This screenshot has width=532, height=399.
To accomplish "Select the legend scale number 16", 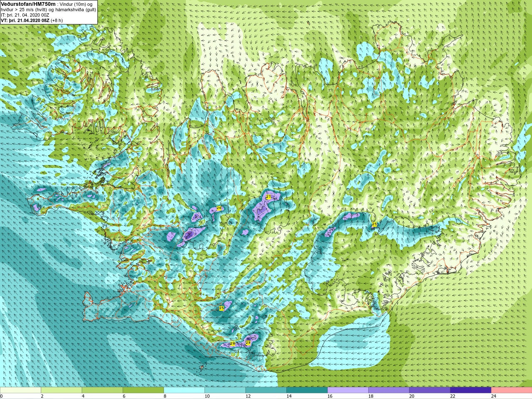I will [330, 396].
